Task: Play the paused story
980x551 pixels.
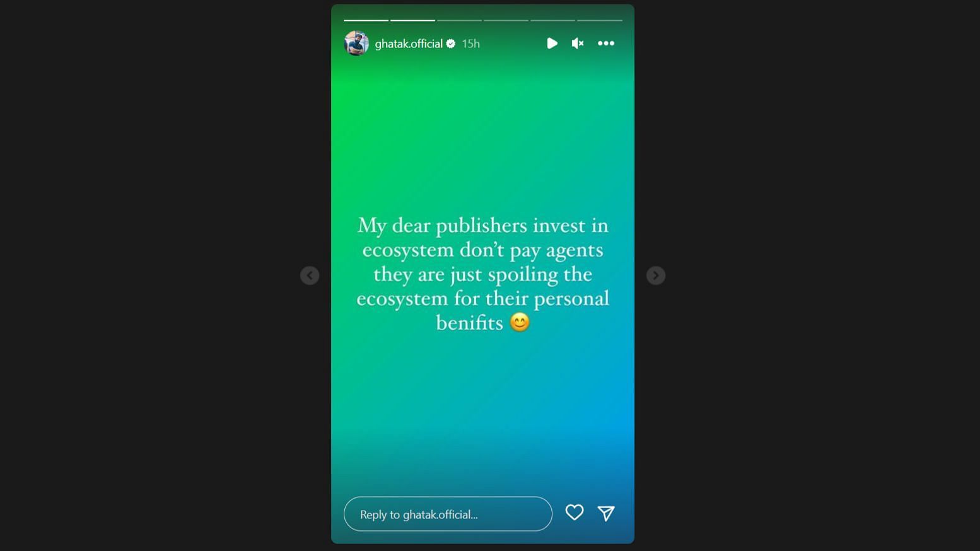Action: point(552,43)
